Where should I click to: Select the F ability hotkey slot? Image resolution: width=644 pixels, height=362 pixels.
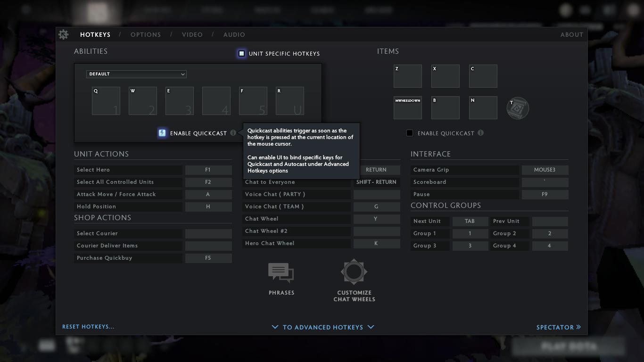point(253,101)
